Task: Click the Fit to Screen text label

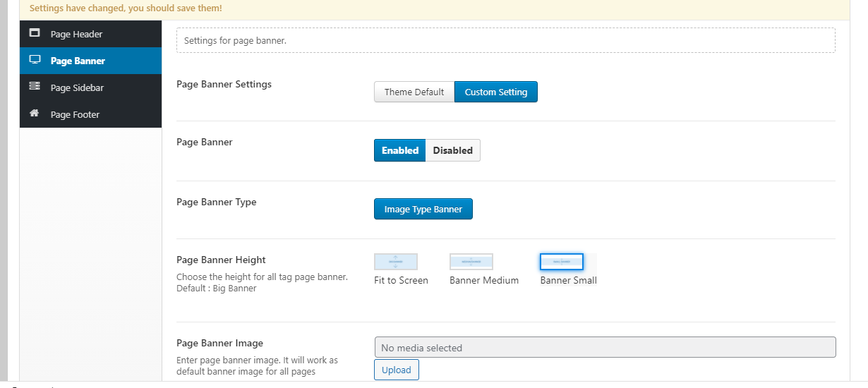Action: point(401,280)
